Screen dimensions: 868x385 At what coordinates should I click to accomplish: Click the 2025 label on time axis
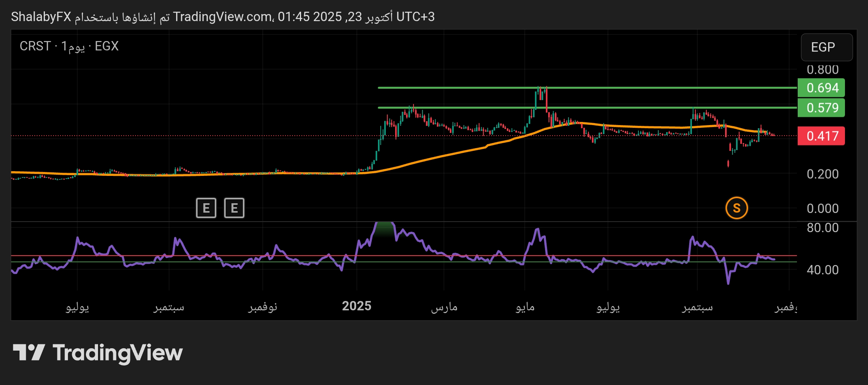tap(356, 306)
